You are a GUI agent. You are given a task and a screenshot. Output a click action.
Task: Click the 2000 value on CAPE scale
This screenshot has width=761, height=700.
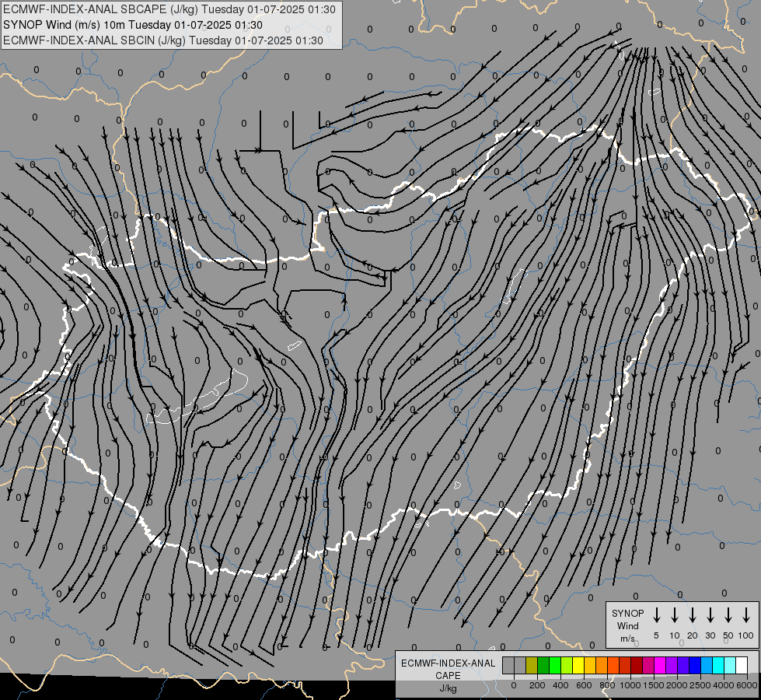677,685
